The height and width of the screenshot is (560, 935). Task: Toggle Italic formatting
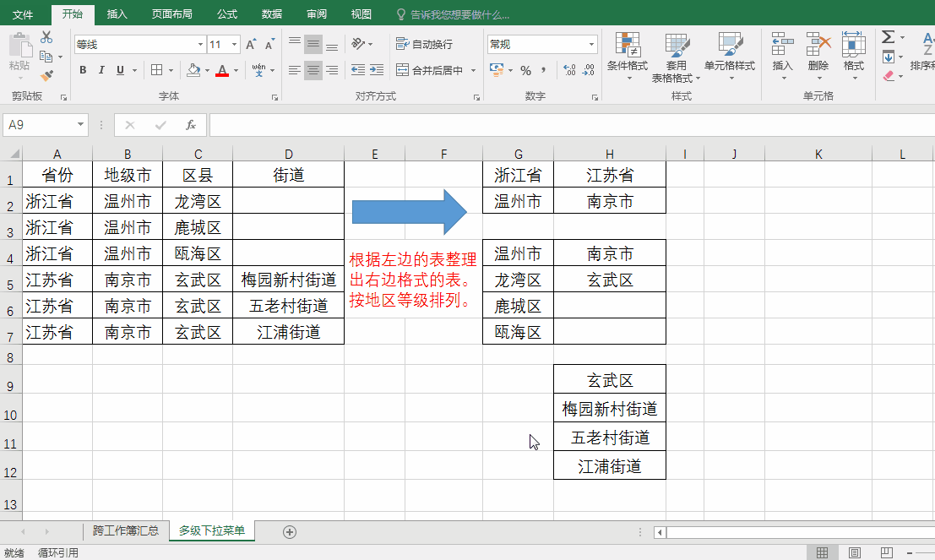tap(101, 70)
